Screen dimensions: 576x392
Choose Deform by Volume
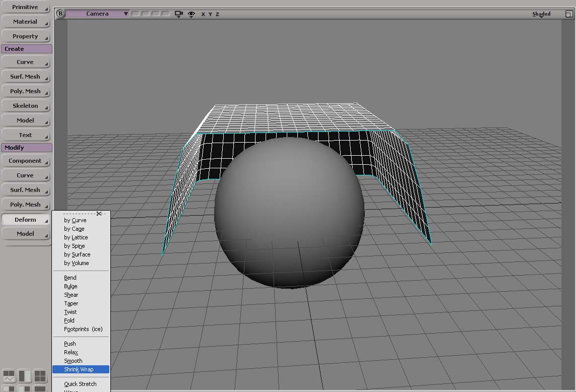coord(81,263)
